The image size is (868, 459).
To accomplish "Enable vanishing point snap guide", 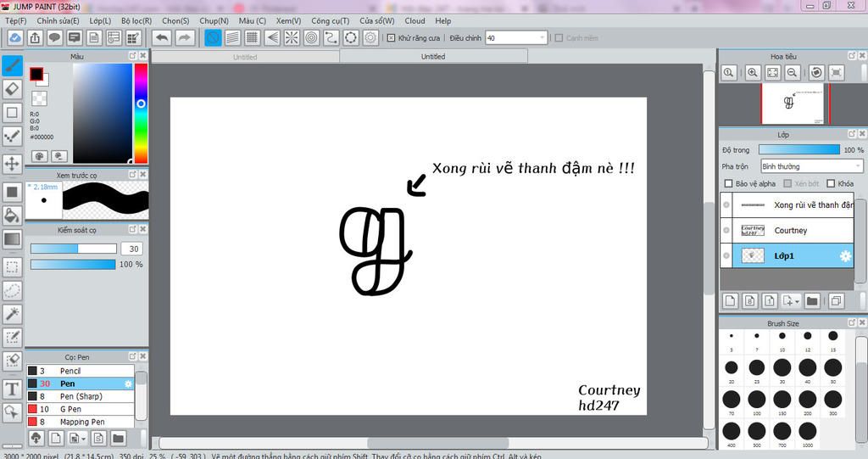I will pyautogui.click(x=272, y=37).
